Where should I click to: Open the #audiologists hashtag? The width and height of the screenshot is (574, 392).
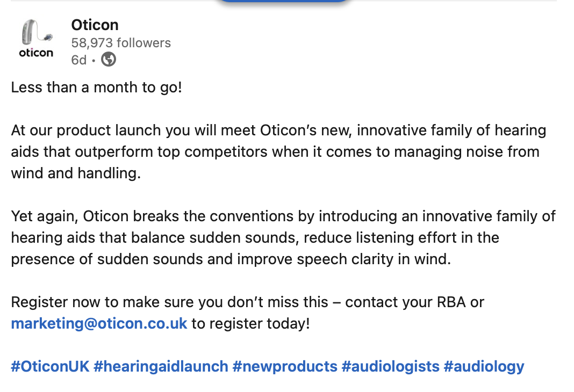(390, 366)
